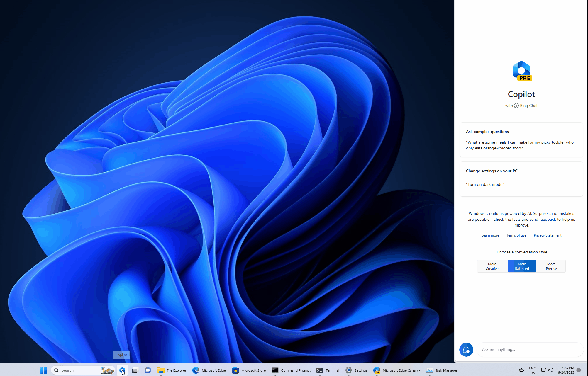The height and width of the screenshot is (376, 588).
Task: Open Settings app from taskbar
Action: (x=348, y=370)
